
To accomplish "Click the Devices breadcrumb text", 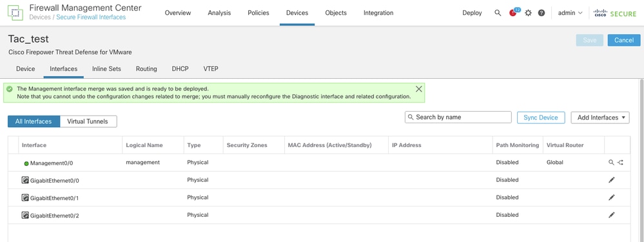I will click(40, 17).
